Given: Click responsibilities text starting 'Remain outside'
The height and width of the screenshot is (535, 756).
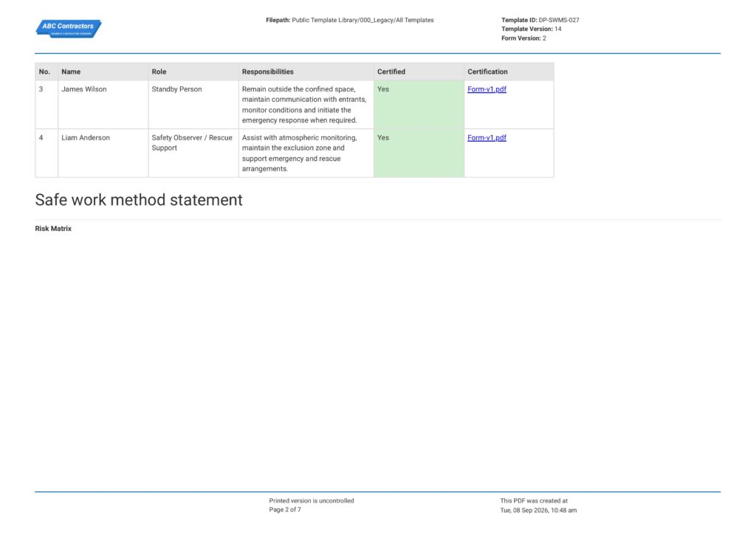Looking at the screenshot, I should point(304,105).
